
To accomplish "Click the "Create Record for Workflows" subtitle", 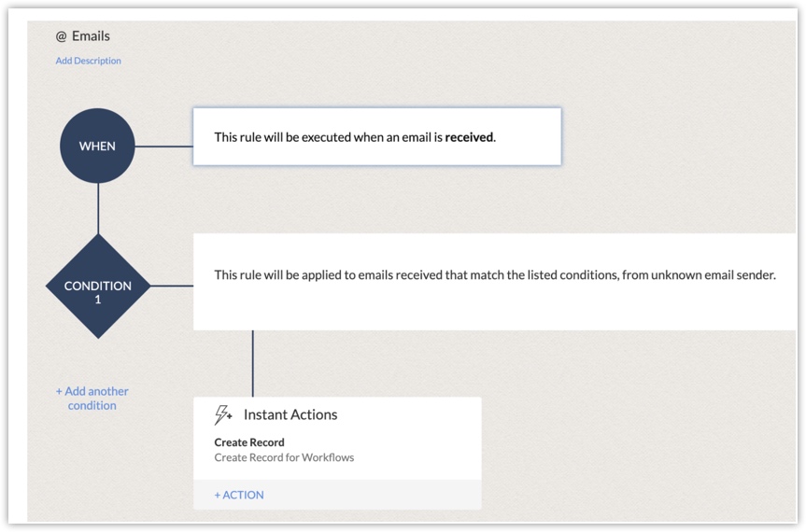I will (284, 457).
